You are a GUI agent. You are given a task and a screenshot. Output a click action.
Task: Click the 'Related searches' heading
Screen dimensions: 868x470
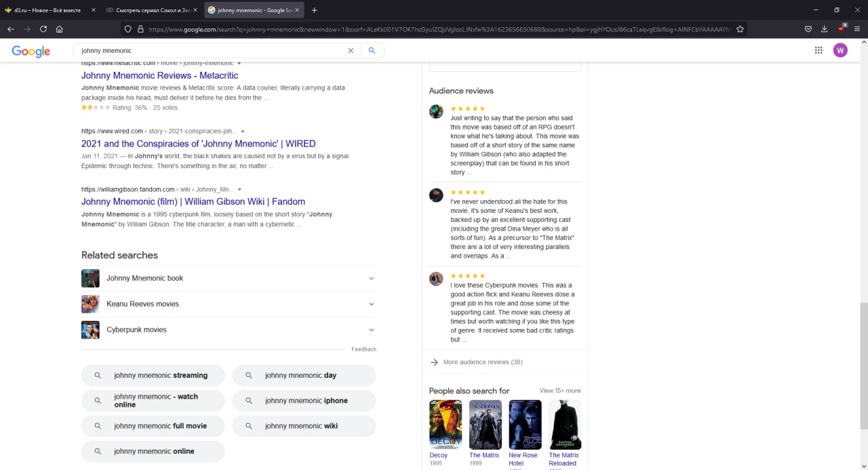[x=119, y=255]
